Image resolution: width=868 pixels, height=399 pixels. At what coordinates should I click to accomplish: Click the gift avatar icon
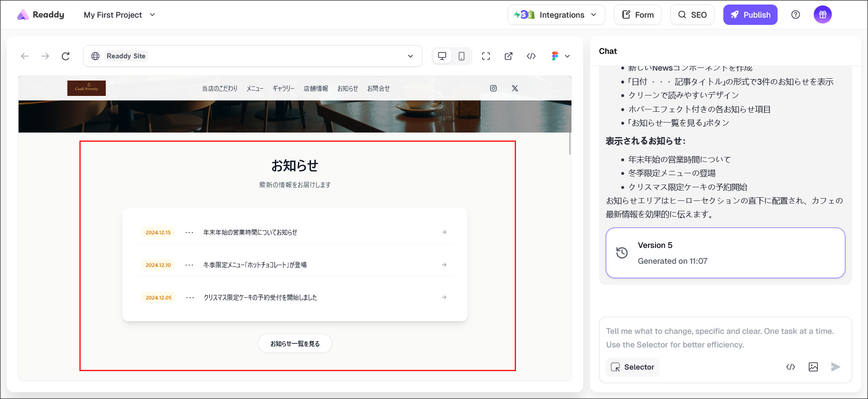click(x=822, y=15)
